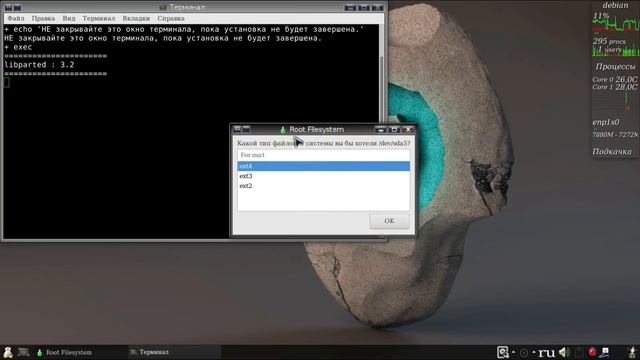Click the '+ exec' line in Terminal
Image resolution: width=640 pixels, height=360 pixels.
18,47
